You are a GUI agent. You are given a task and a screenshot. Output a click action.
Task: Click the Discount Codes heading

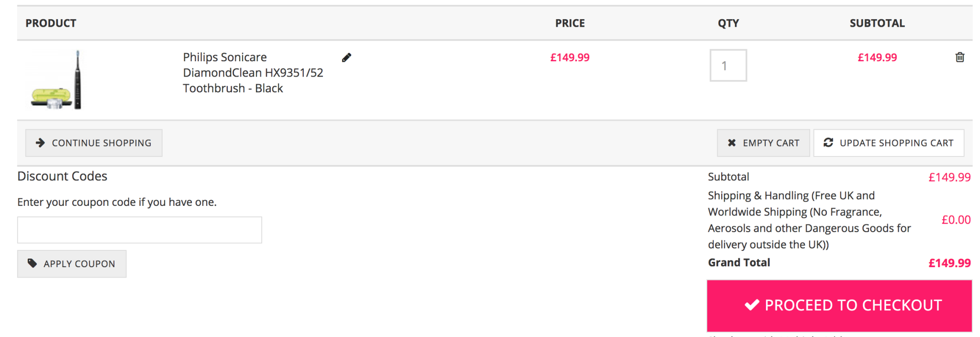(x=62, y=176)
